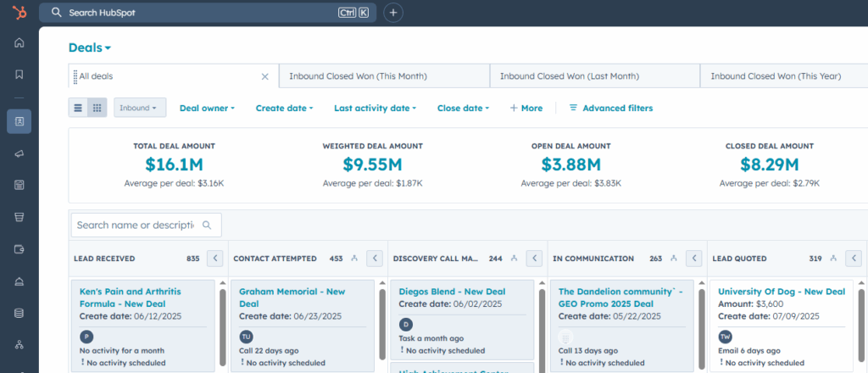The image size is (868, 373).
Task: Open The Dandelion community GEO Promo deal
Action: tap(620, 298)
